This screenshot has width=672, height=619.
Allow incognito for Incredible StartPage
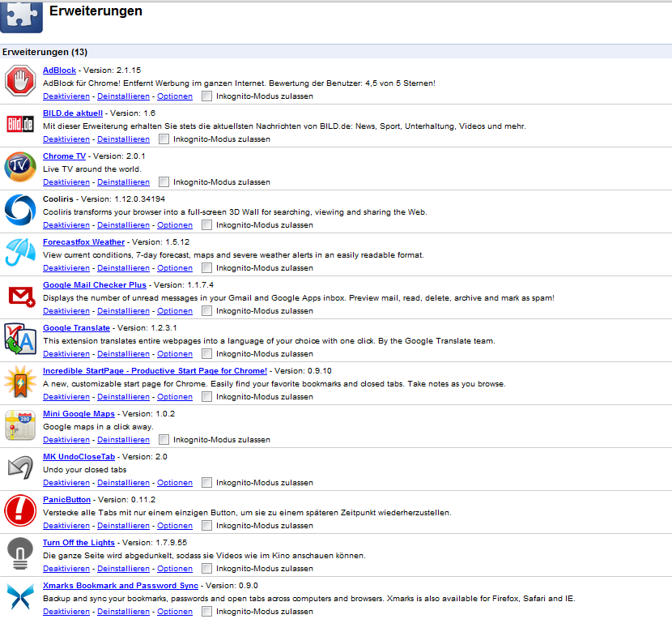[x=206, y=396]
